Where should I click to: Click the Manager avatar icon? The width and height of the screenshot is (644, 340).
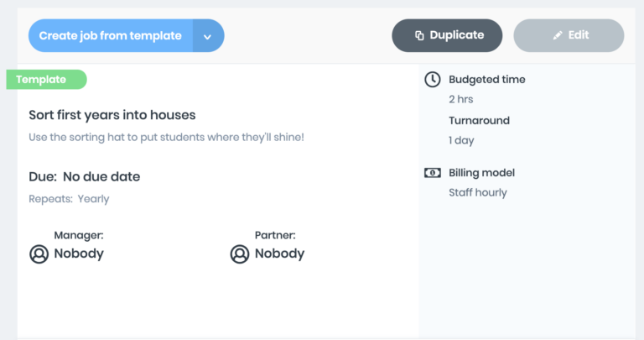[x=39, y=254]
